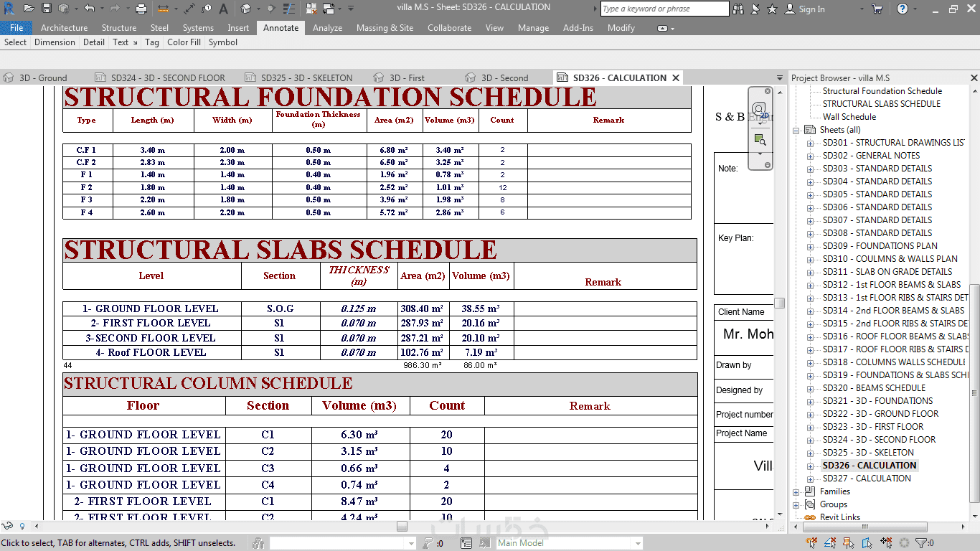Click the Save icon in quick access toolbar
980x551 pixels.
click(x=47, y=9)
